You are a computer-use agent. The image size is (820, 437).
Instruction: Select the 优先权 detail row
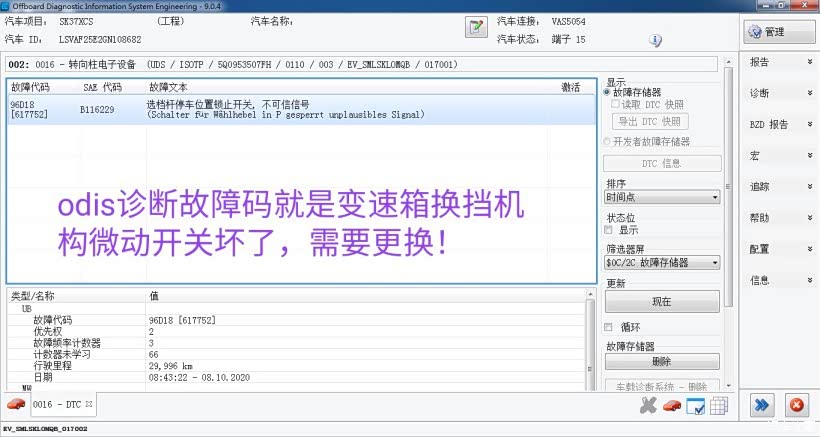(297, 332)
